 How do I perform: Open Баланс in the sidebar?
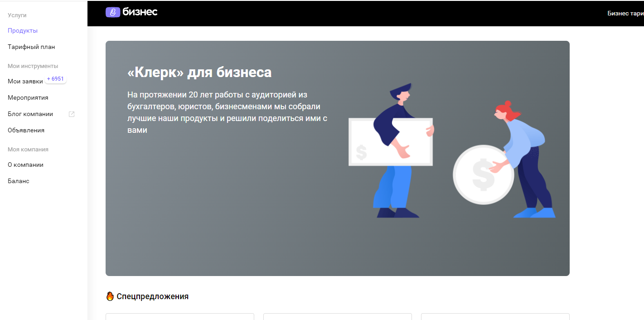pyautogui.click(x=19, y=181)
